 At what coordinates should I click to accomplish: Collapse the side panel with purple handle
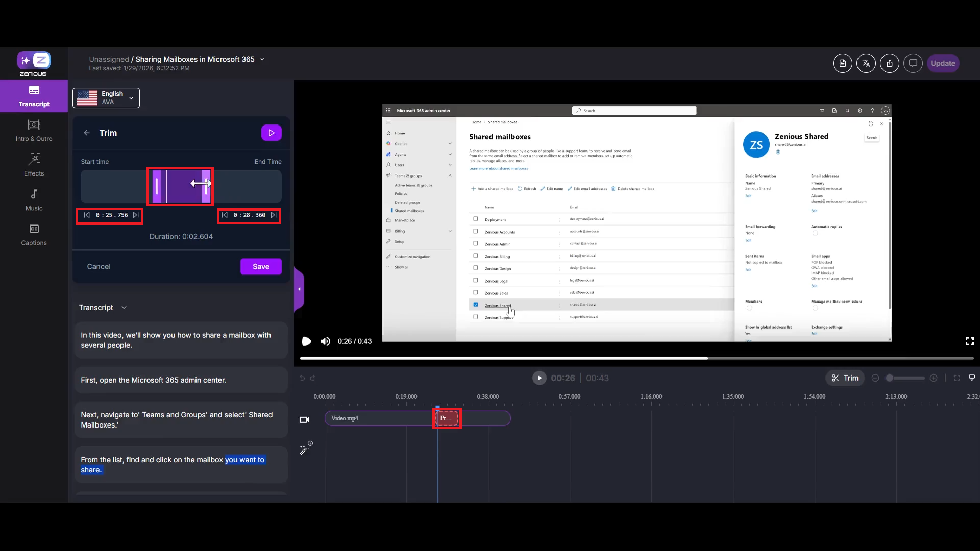point(300,289)
